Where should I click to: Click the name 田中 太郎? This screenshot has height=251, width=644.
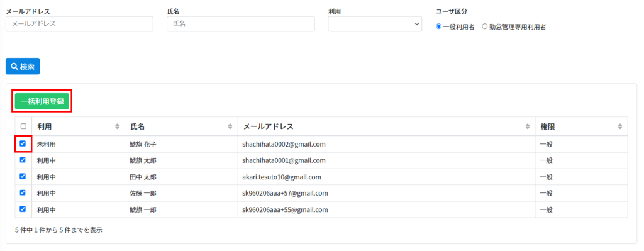(143, 177)
